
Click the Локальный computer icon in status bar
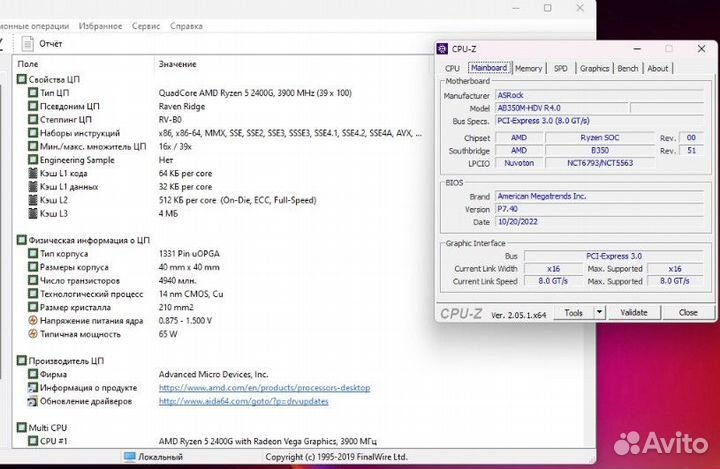point(130,457)
